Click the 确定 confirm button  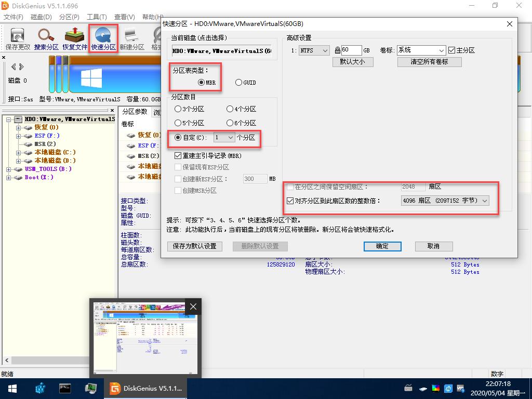(382, 246)
